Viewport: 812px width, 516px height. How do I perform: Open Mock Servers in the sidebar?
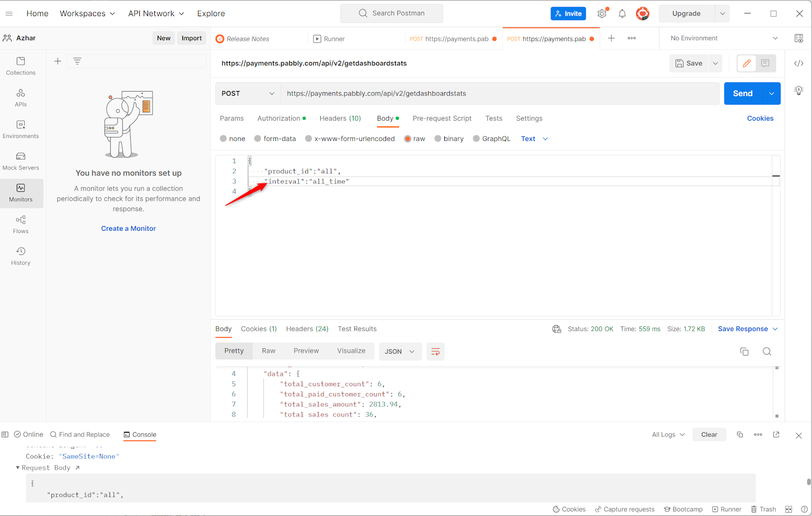tap(21, 161)
